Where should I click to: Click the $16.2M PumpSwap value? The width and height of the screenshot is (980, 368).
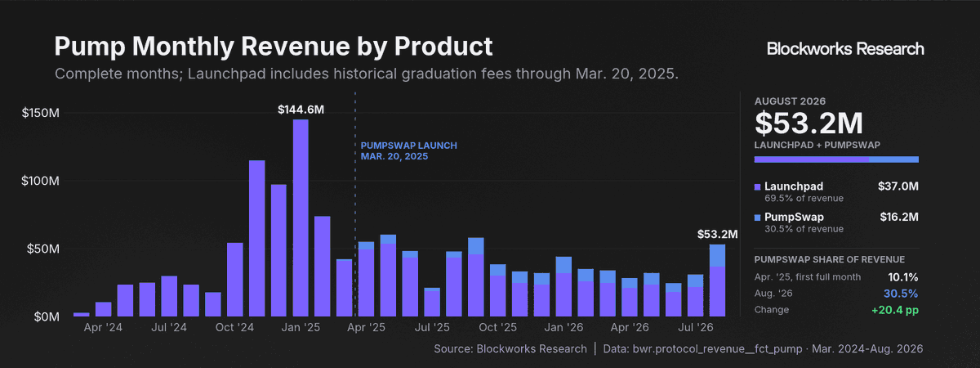(899, 218)
